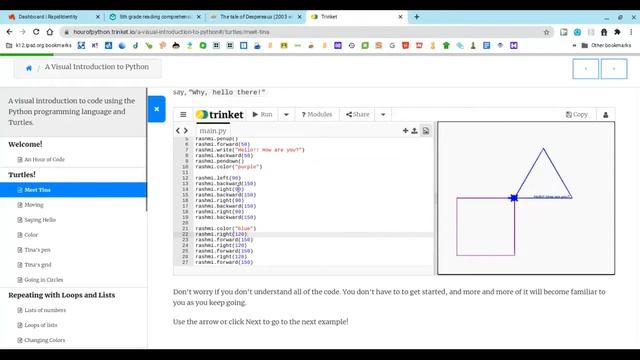Go to the next lesson page
The height and width of the screenshot is (360, 640).
click(x=614, y=69)
